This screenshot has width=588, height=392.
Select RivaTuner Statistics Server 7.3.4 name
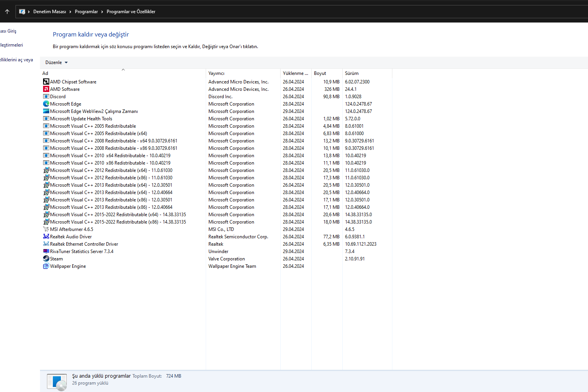point(82,252)
